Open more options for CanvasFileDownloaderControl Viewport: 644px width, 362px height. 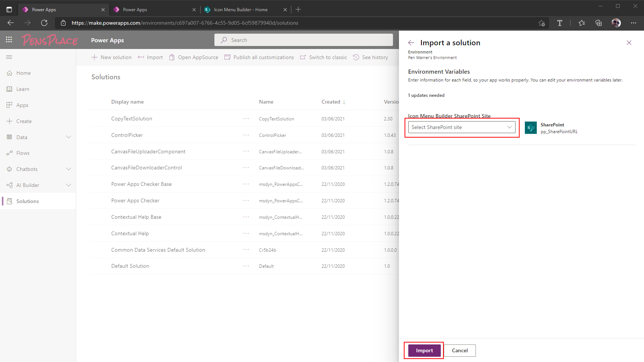(246, 168)
